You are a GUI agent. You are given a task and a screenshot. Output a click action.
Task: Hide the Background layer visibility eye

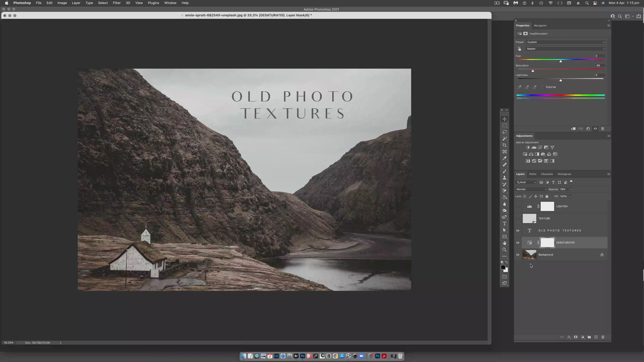click(x=518, y=255)
